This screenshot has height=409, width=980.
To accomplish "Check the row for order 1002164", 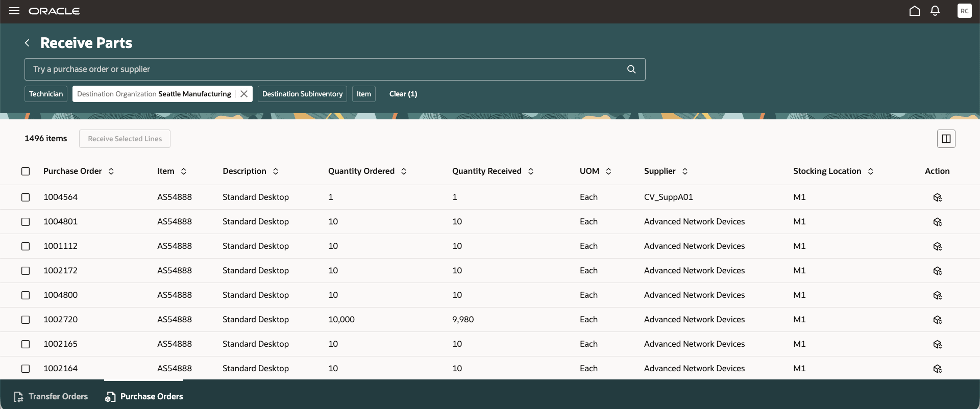I will [x=26, y=369].
